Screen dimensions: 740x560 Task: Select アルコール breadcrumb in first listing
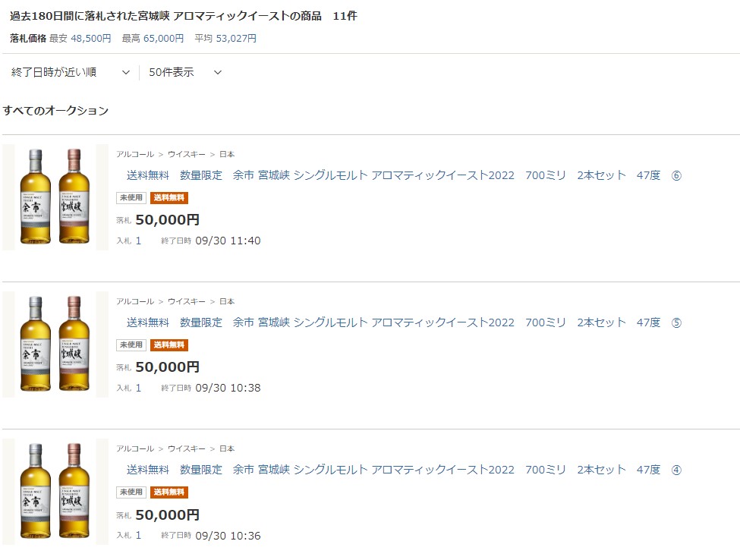(x=135, y=154)
